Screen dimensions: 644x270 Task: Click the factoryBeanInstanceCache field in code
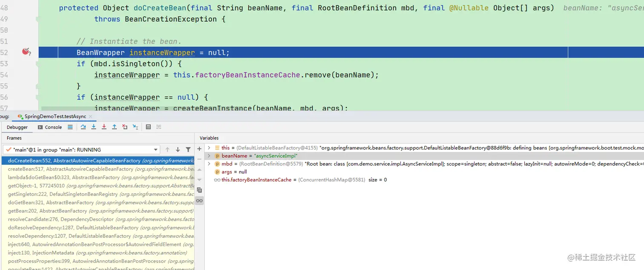248,75
